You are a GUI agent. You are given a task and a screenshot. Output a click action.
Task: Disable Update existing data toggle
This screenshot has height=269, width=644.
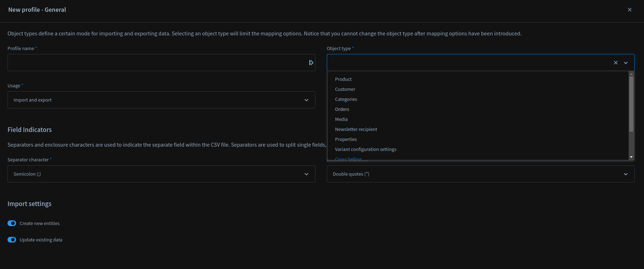pyautogui.click(x=12, y=240)
